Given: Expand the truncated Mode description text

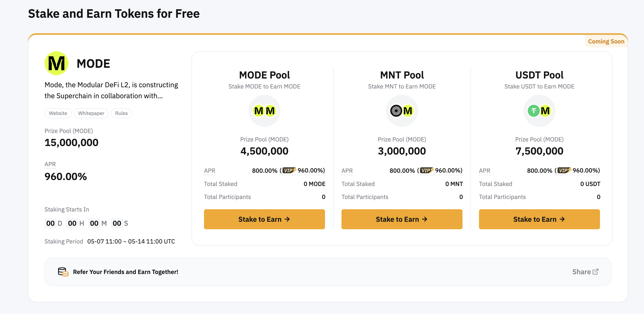Looking at the screenshot, I should coord(111,90).
